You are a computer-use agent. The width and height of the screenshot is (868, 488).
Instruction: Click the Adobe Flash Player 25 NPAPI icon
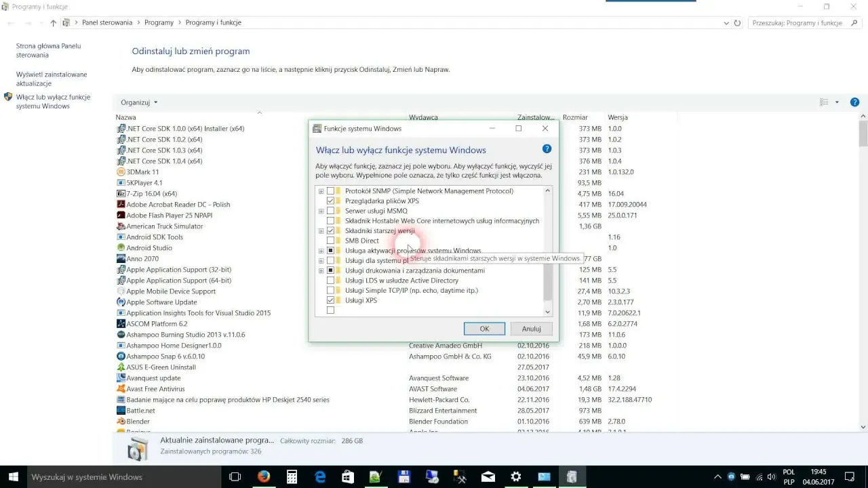click(121, 216)
